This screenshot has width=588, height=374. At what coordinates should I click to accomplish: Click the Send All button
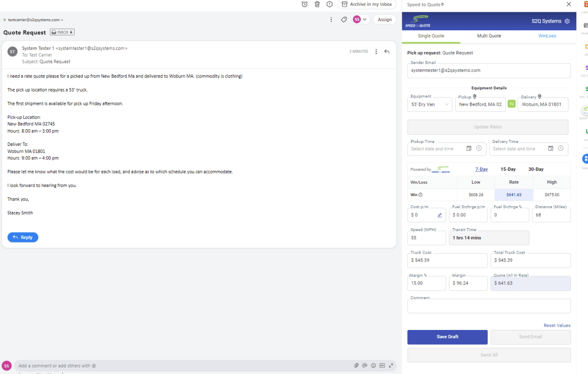489,355
